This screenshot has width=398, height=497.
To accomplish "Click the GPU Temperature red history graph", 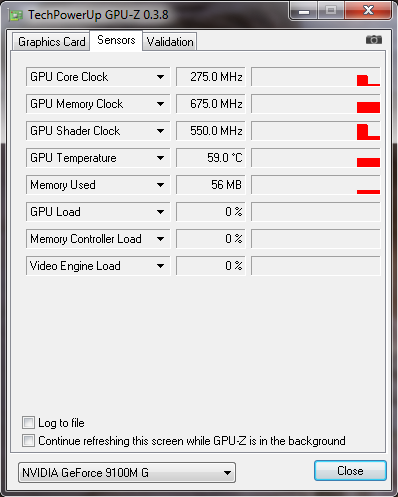I will [315, 158].
